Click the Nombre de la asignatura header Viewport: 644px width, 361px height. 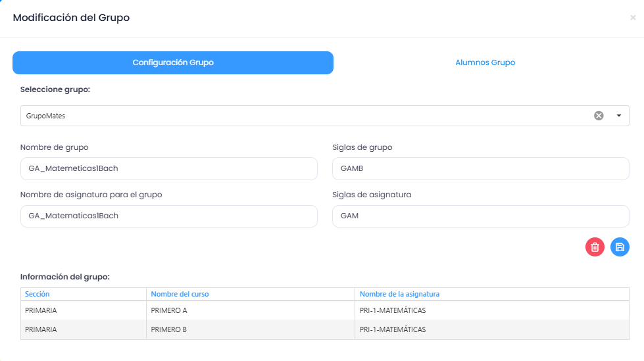coord(399,294)
